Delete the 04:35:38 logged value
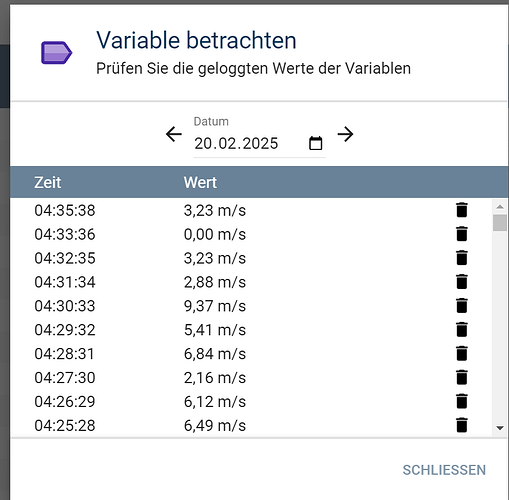This screenshot has height=500, width=509. (x=462, y=210)
